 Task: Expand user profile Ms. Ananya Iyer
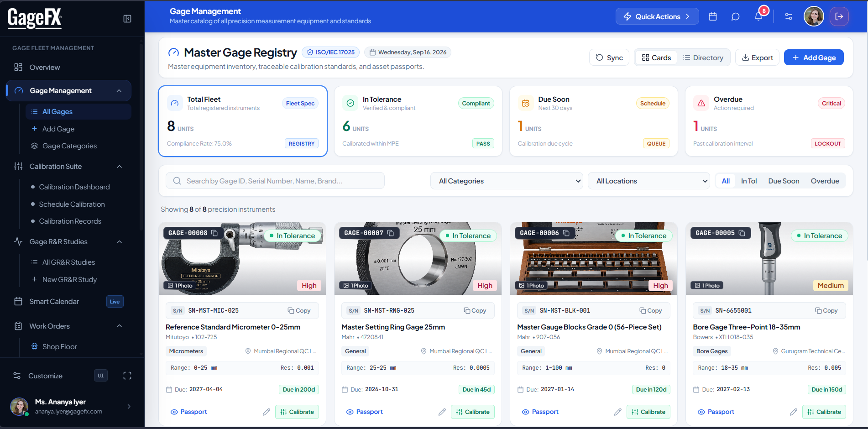click(71, 406)
